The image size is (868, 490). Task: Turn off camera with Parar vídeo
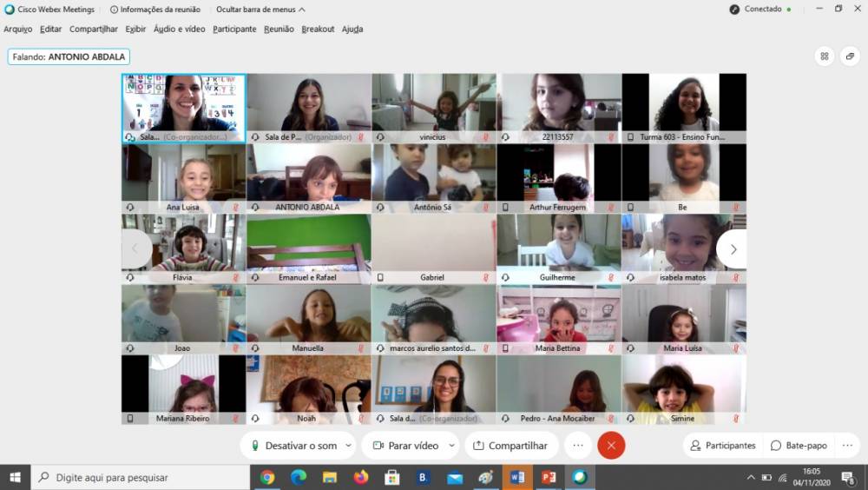tap(404, 446)
